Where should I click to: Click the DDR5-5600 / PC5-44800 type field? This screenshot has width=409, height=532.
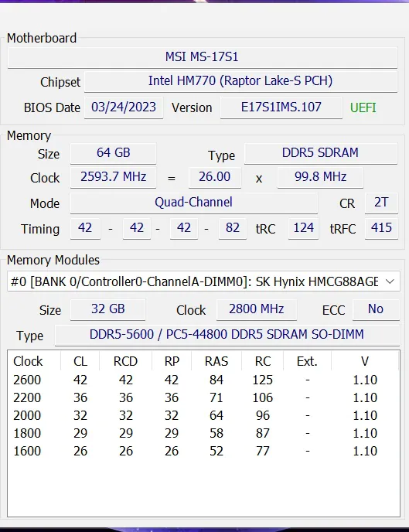pos(227,335)
